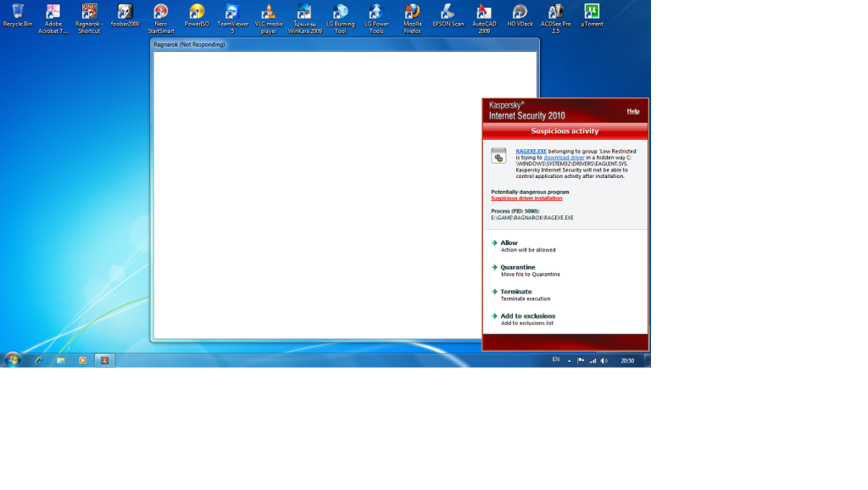Open the Windows Start menu orb
This screenshot has width=868, height=490.
pyautogui.click(x=12, y=360)
